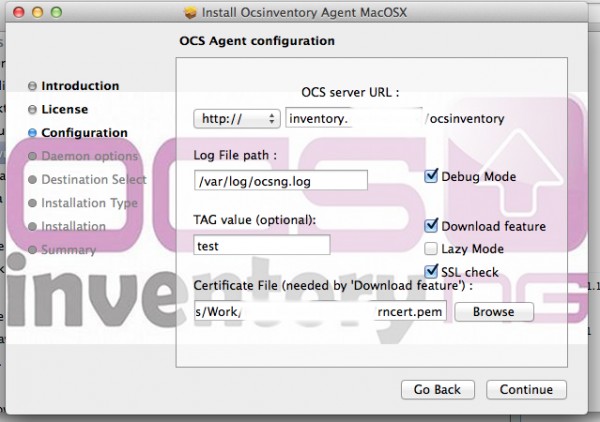Continue to the next installer step
600x422 pixels.
(x=526, y=389)
